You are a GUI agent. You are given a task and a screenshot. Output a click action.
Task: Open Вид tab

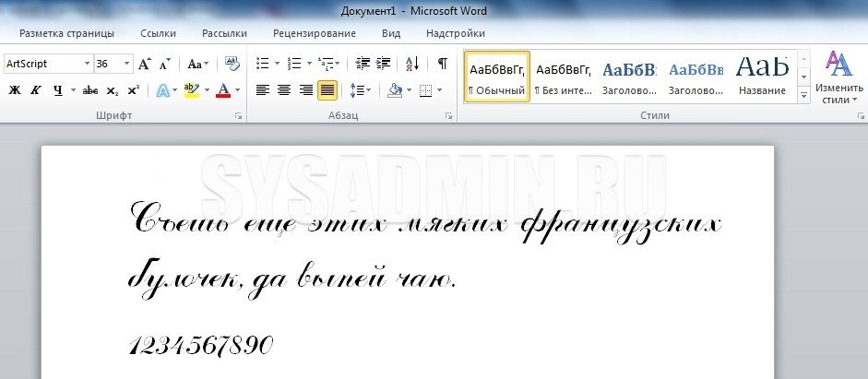tap(391, 33)
